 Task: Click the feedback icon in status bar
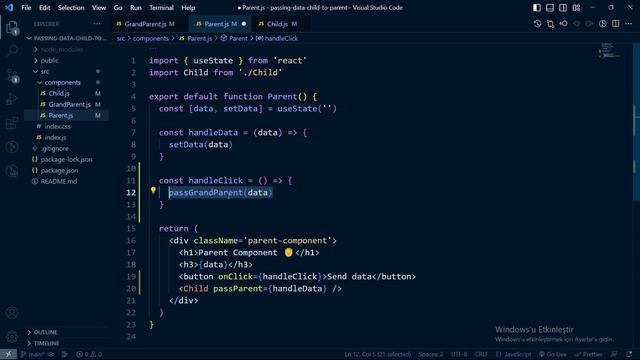[614, 354]
